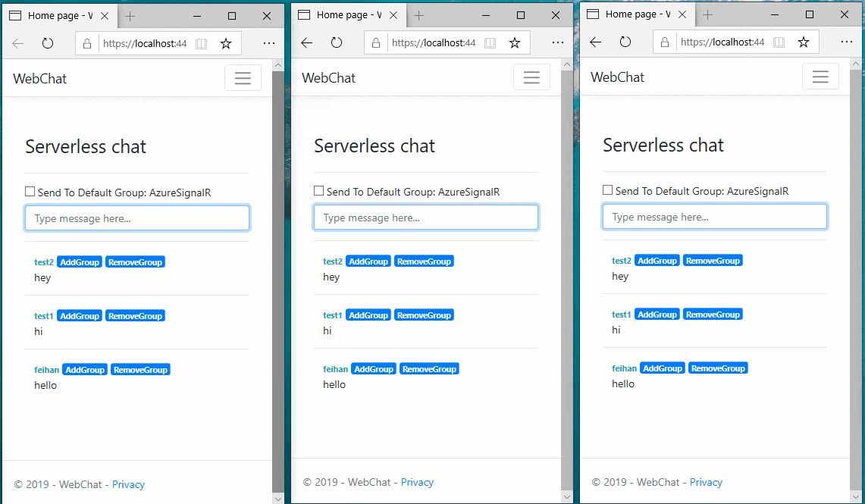The height and width of the screenshot is (504, 865).
Task: Focus the message input in left window
Action: coord(137,218)
